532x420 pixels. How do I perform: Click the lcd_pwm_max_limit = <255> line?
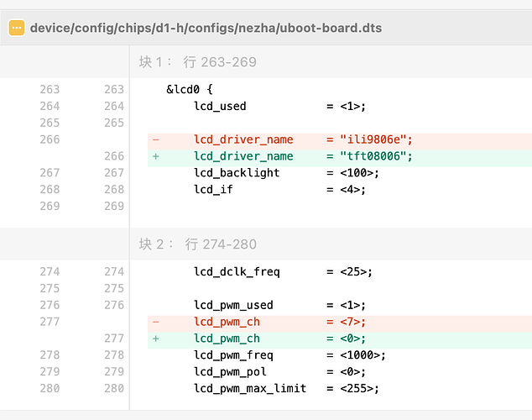coord(286,388)
